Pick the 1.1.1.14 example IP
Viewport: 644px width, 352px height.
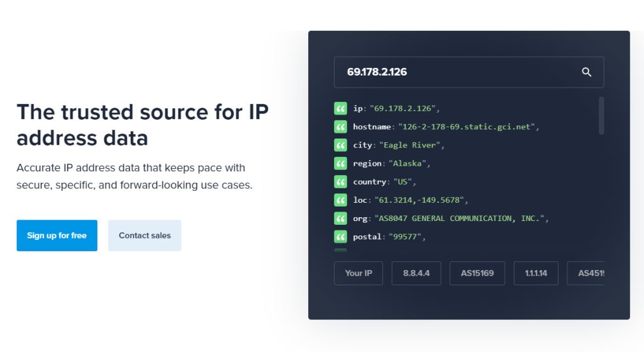(x=536, y=273)
